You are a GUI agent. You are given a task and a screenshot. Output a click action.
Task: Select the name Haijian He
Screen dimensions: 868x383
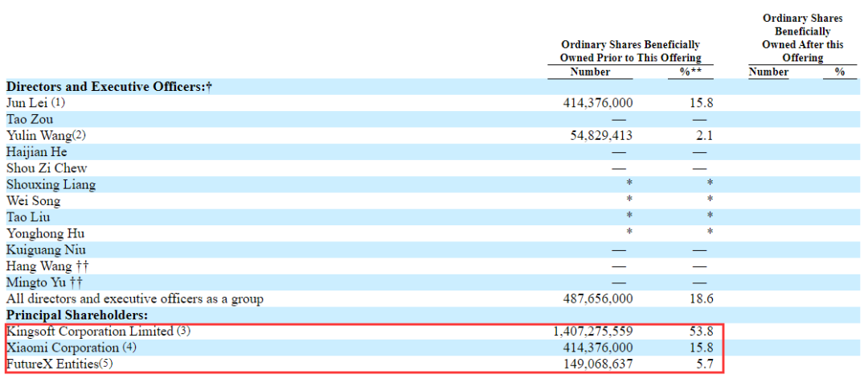tap(37, 151)
